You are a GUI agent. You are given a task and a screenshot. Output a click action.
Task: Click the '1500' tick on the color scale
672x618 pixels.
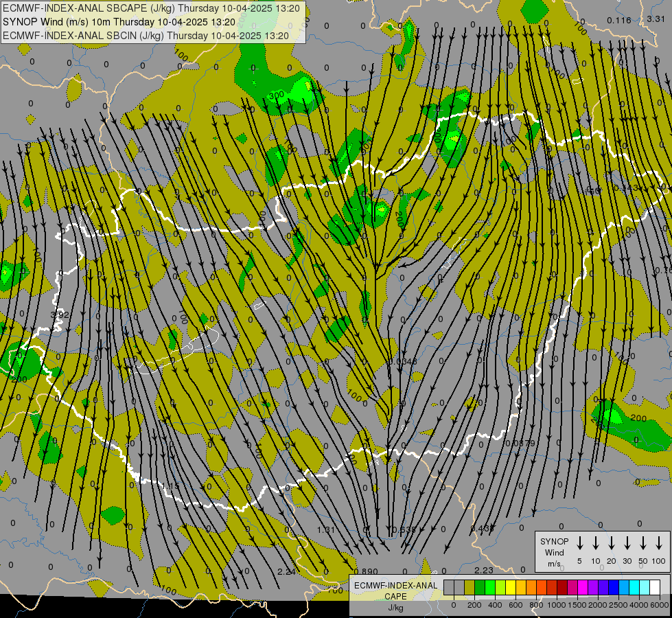(577, 605)
